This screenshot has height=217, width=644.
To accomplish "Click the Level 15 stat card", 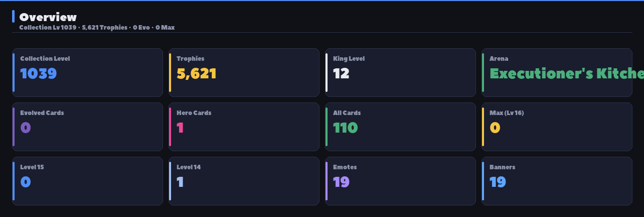I will click(x=88, y=181).
